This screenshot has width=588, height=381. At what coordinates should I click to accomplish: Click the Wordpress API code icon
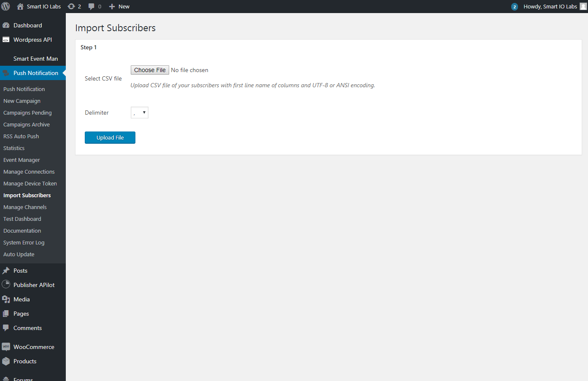pos(6,40)
